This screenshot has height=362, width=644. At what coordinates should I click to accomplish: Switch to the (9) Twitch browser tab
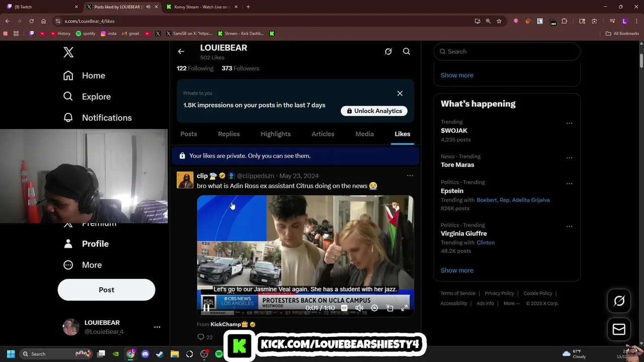[42, 7]
